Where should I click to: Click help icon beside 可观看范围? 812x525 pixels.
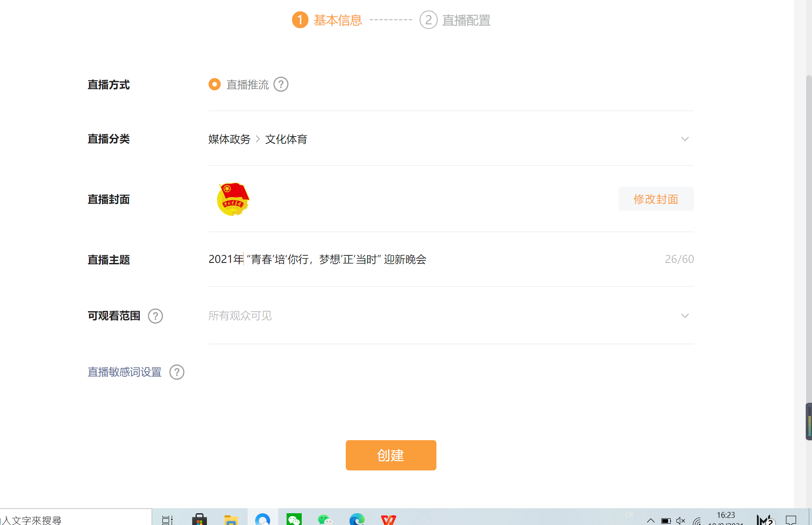pyautogui.click(x=155, y=316)
